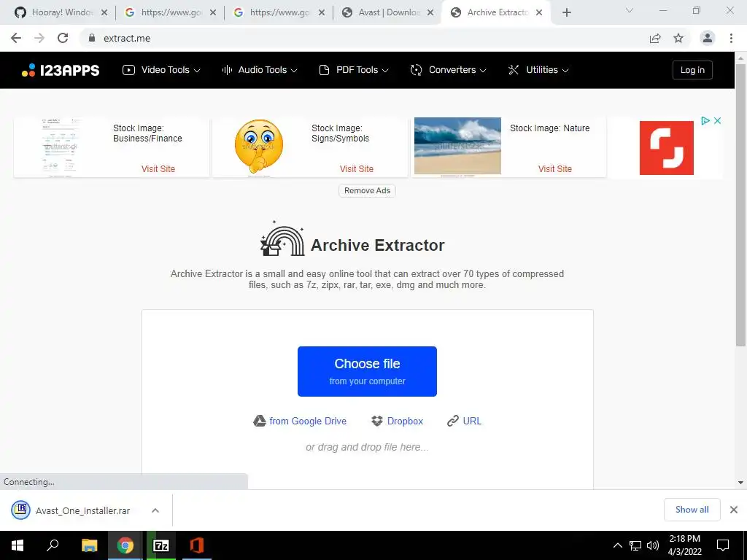Open the Audio Tools menu
This screenshot has height=560, width=747.
(x=260, y=70)
